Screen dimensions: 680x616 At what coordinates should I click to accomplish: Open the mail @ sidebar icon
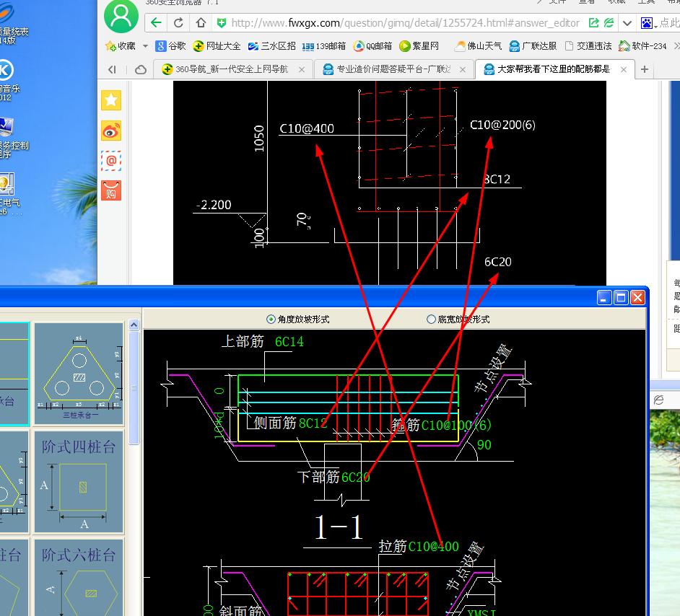point(111,161)
